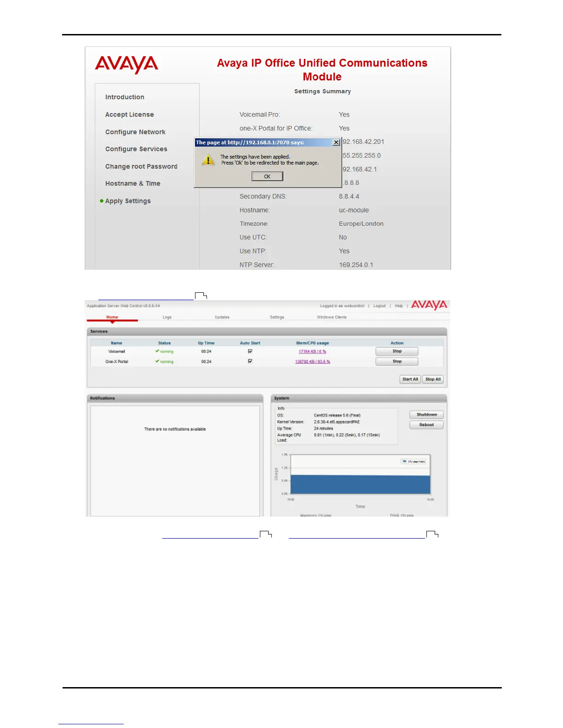
Task: Click 'one-X Portal for IP Office:' label
Action: (x=276, y=128)
